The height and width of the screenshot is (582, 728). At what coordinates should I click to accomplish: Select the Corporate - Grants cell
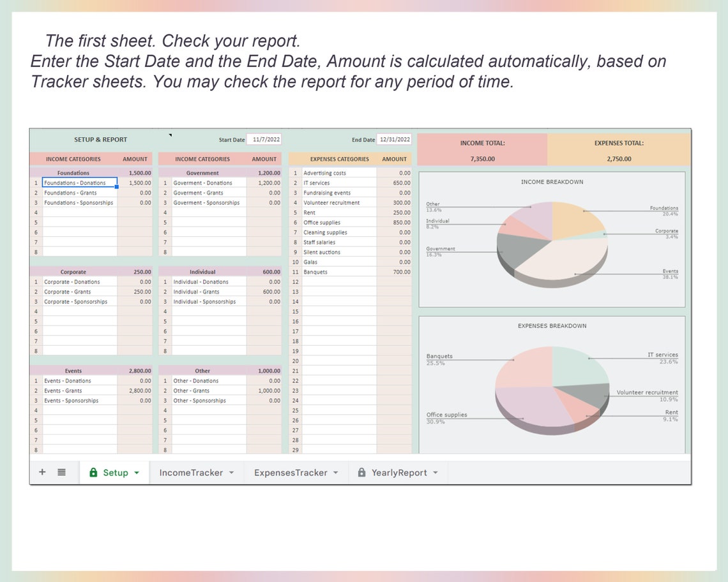click(x=79, y=292)
